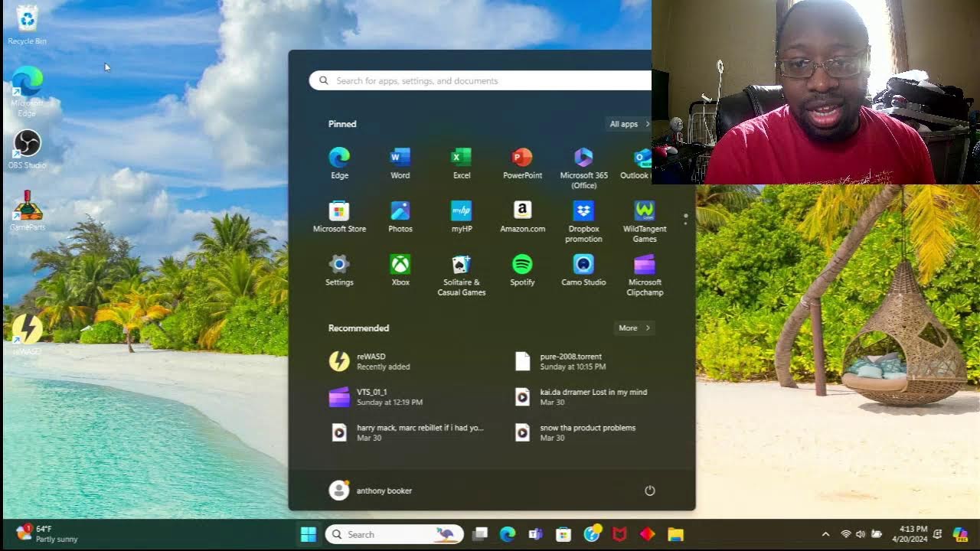Click taskbar Search box
This screenshot has height=551, width=980.
click(x=394, y=534)
